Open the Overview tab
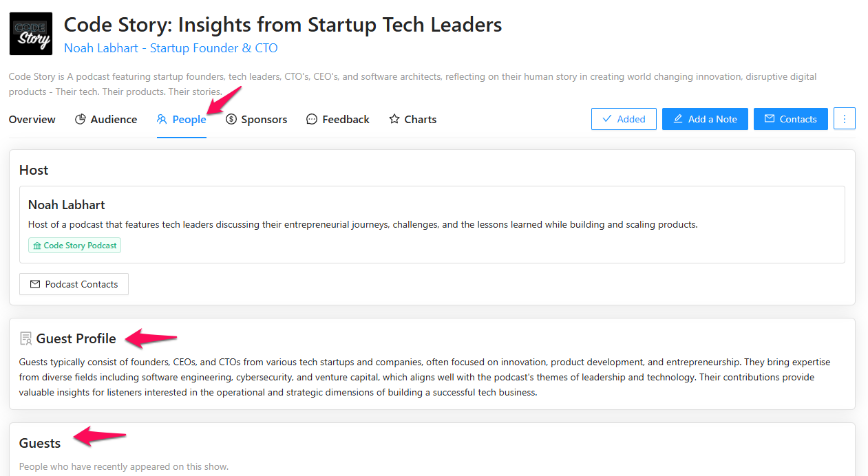The width and height of the screenshot is (868, 476). tap(32, 119)
